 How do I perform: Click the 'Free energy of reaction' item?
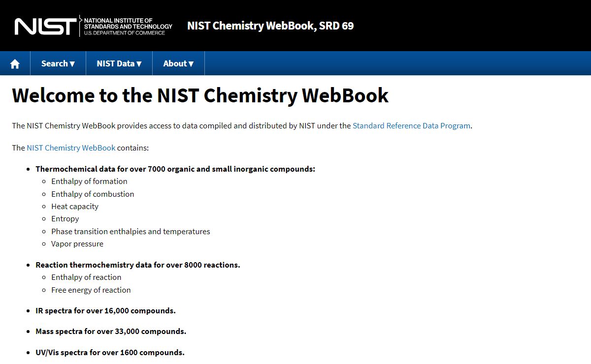pos(91,290)
